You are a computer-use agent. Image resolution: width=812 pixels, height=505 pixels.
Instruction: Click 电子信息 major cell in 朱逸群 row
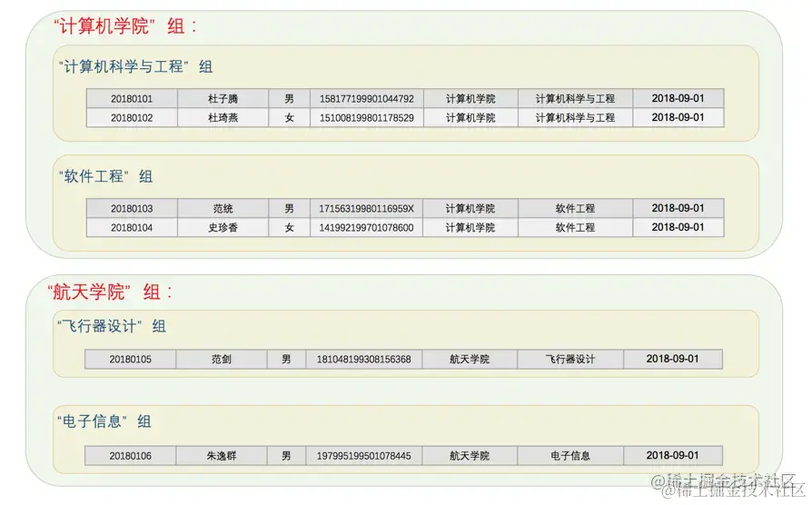click(570, 456)
